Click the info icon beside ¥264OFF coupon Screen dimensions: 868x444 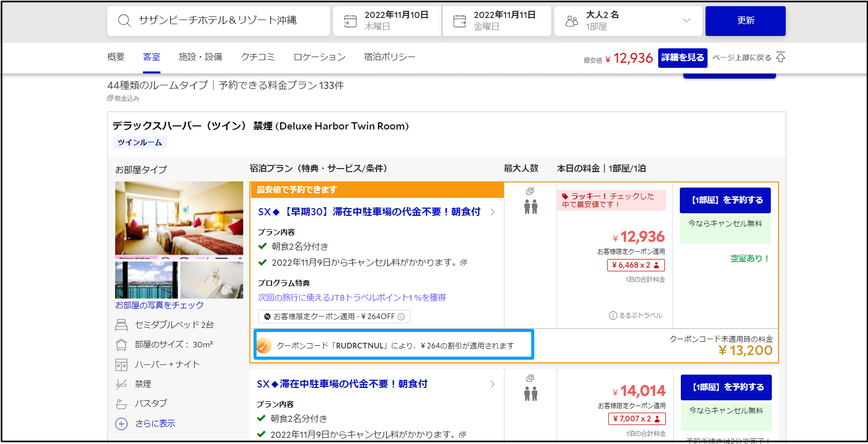pyautogui.click(x=401, y=317)
